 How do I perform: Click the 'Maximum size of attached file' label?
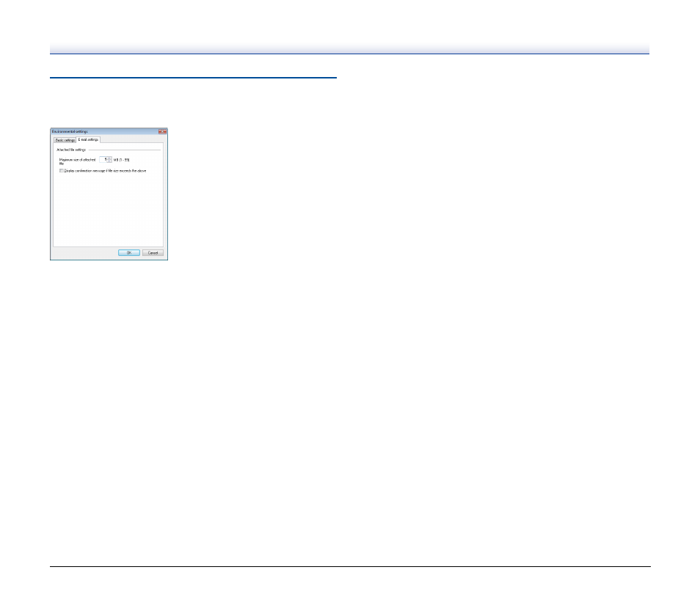pyautogui.click(x=77, y=161)
